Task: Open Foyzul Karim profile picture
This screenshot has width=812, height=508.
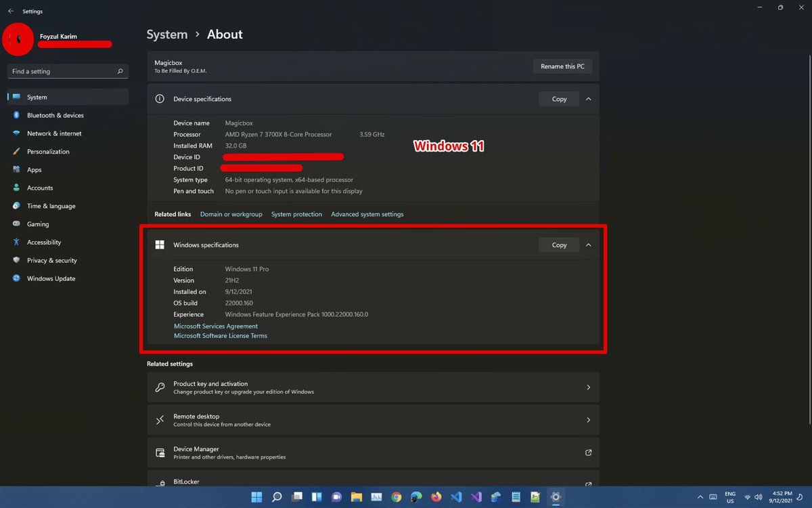Action: click(19, 39)
